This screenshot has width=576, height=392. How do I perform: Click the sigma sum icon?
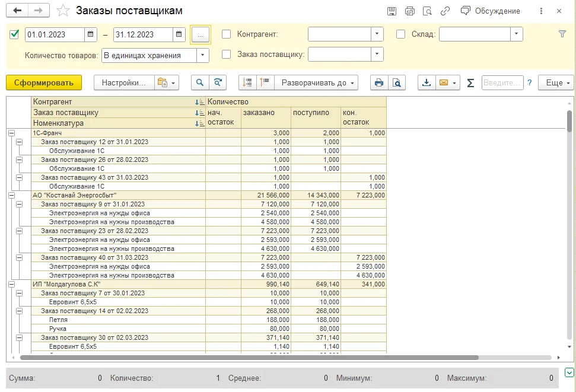[470, 82]
